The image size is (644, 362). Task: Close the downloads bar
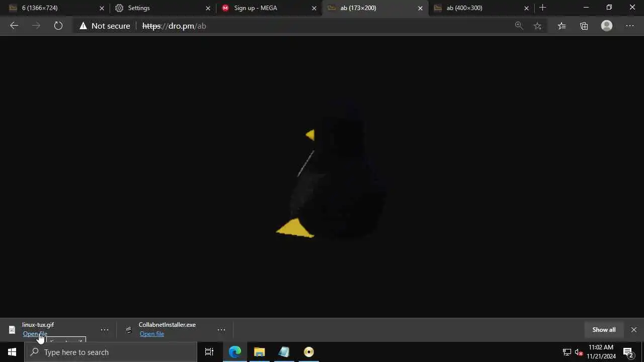pos(634,330)
